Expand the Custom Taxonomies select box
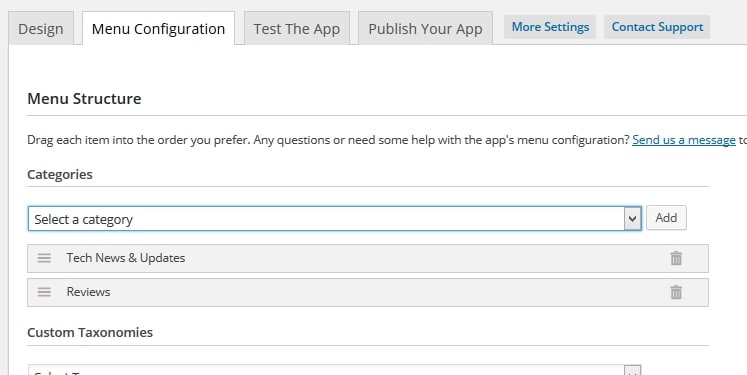The height and width of the screenshot is (375, 747). pyautogui.click(x=334, y=370)
